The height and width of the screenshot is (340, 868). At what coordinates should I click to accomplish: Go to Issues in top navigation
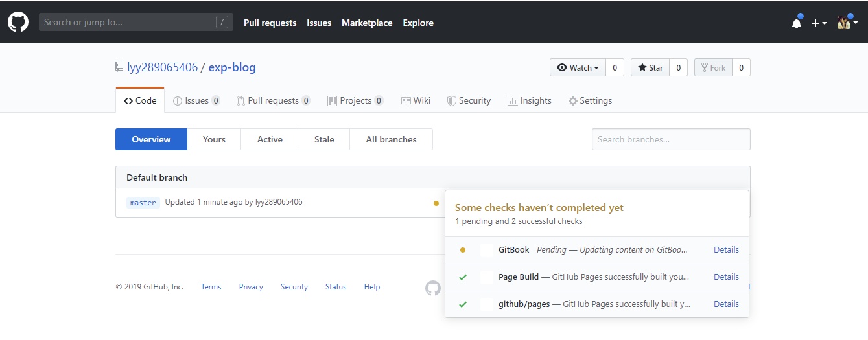pos(319,23)
